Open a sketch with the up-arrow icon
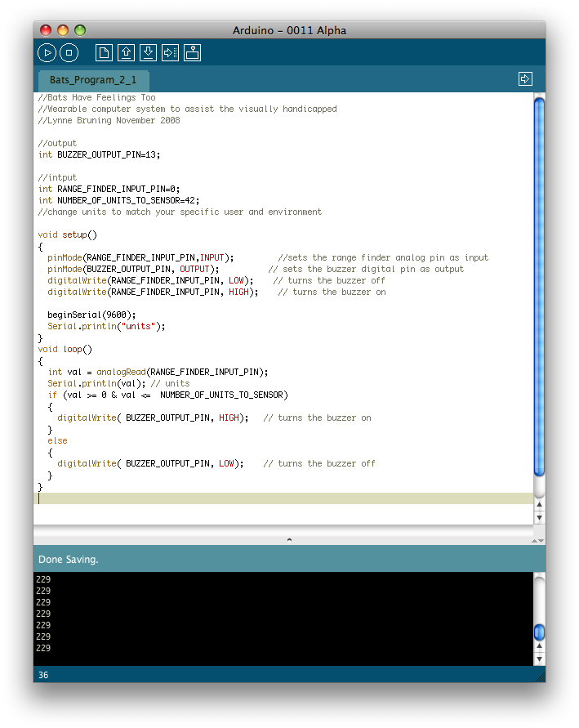The width and height of the screenshot is (579, 728). pos(127,53)
